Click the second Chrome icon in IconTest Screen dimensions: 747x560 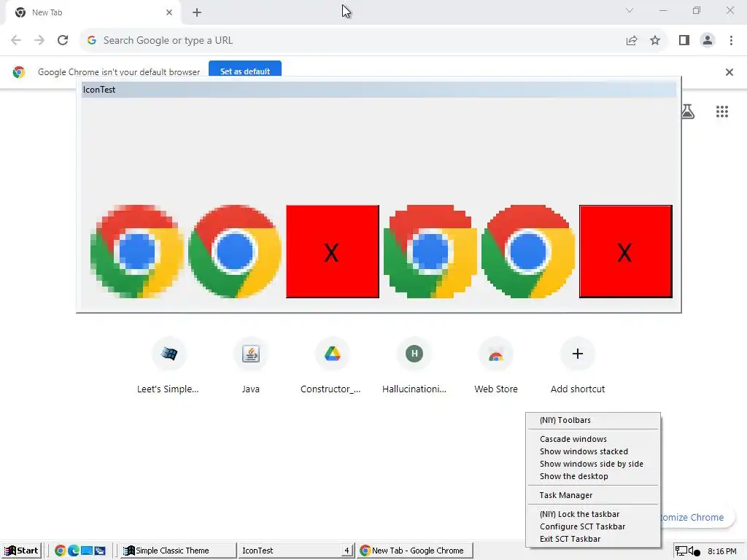[x=235, y=252]
